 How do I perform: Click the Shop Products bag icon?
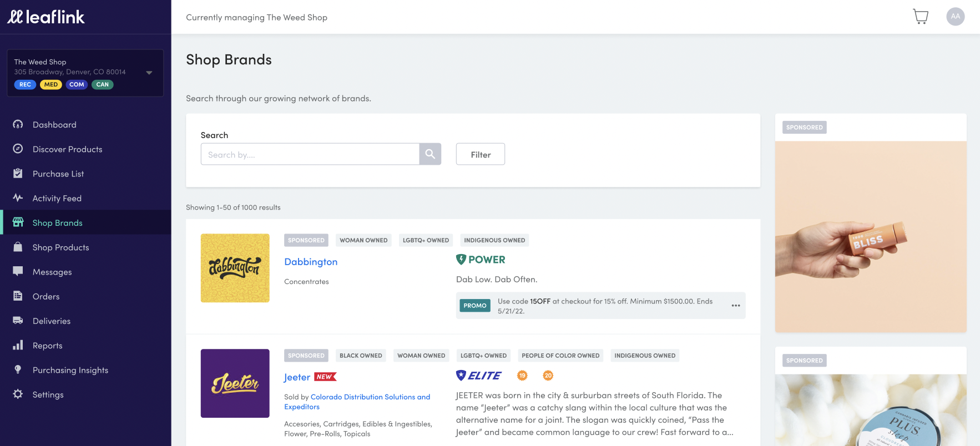(x=18, y=247)
